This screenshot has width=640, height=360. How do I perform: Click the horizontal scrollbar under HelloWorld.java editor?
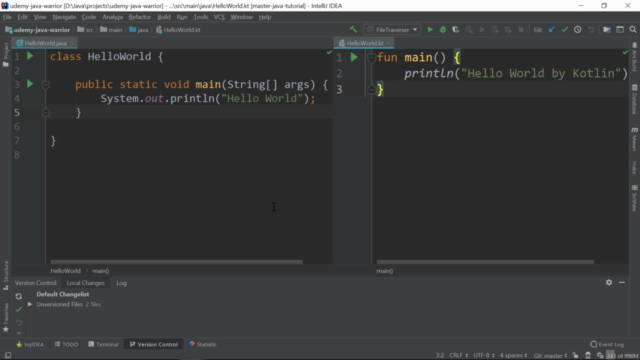(176, 262)
